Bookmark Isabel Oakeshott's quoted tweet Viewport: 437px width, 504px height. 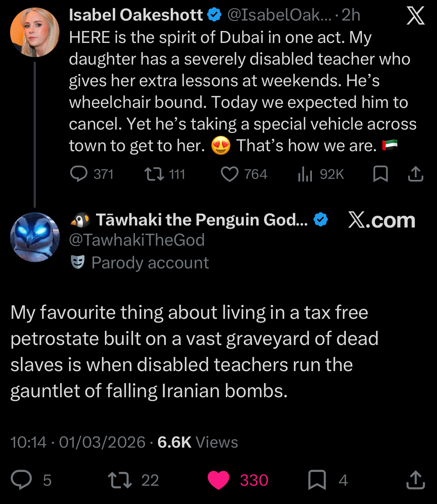click(x=380, y=174)
